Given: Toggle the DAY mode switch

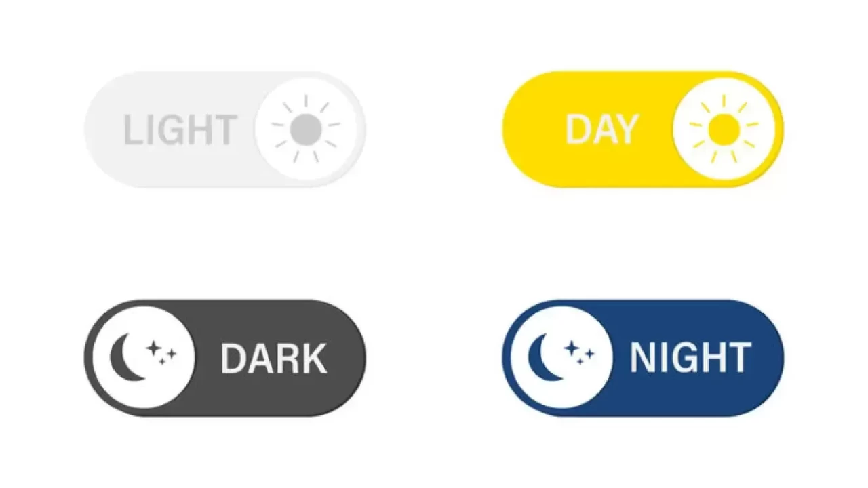Looking at the screenshot, I should pos(642,129).
